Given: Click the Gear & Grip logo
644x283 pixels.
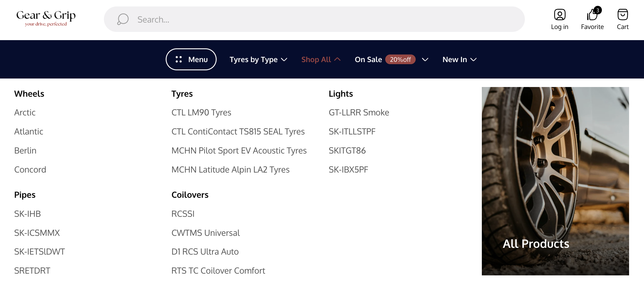Looking at the screenshot, I should click(46, 18).
